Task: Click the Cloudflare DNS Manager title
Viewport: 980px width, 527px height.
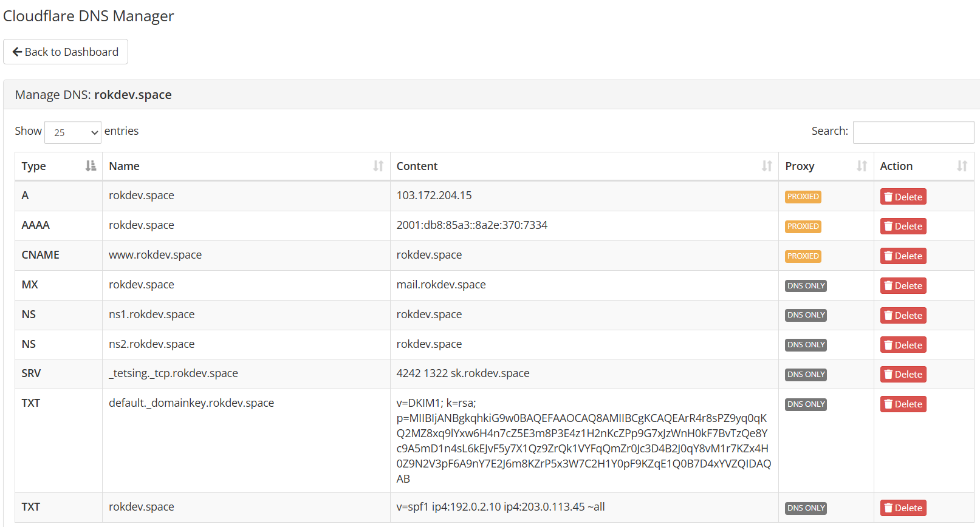Action: point(88,16)
